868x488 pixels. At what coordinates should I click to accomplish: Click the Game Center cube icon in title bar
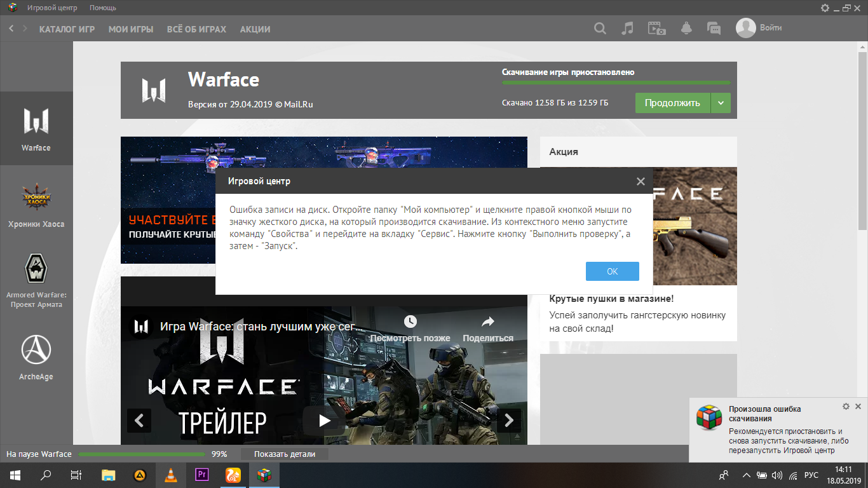[x=12, y=8]
